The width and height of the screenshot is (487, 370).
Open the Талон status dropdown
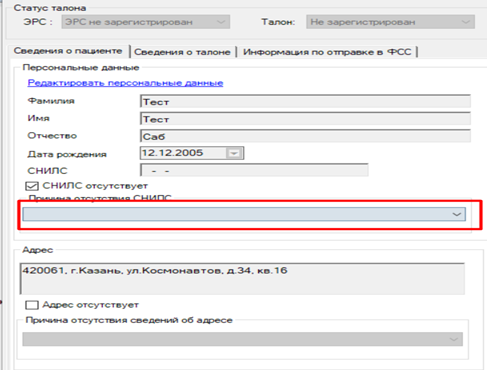[x=390, y=22]
